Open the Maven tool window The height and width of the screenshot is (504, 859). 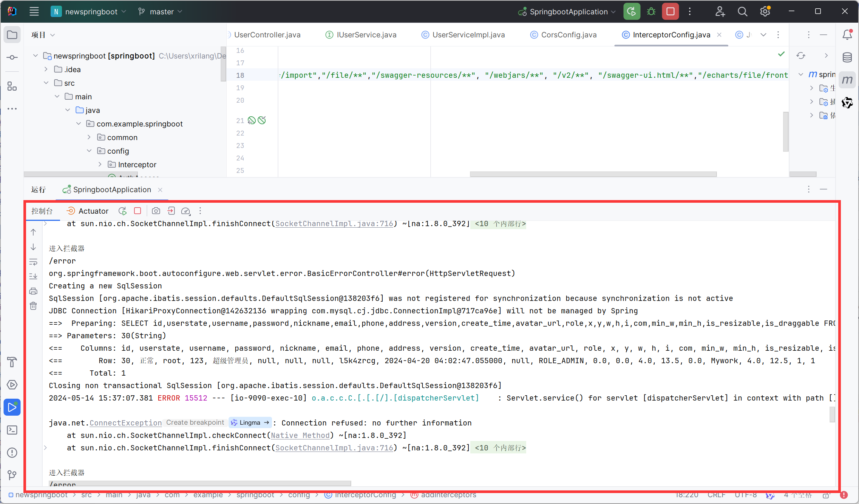pos(847,80)
